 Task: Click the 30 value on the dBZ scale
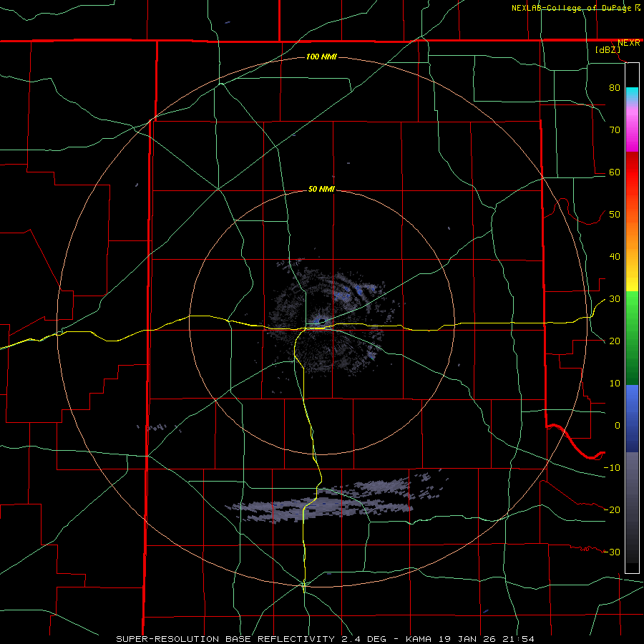pyautogui.click(x=615, y=299)
